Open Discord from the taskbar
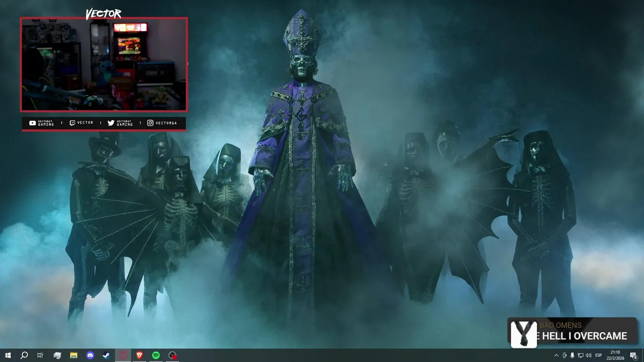644x362 pixels. pos(90,355)
